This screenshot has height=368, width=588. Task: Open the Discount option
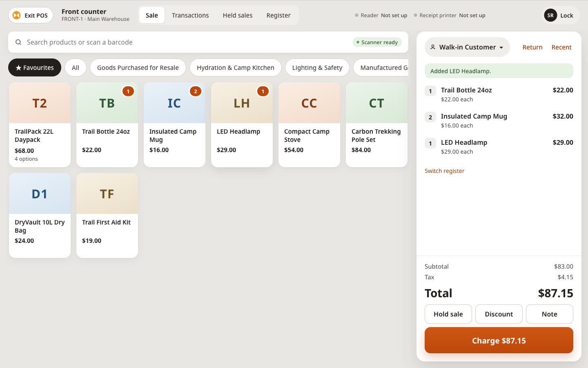coord(499,314)
